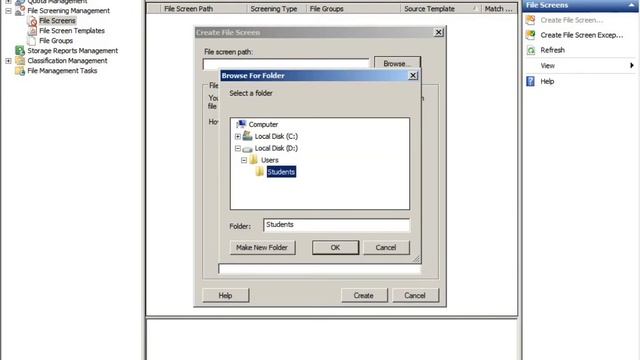Click the Local Disk (D:) drive icon
The image size is (640, 360).
247,149
